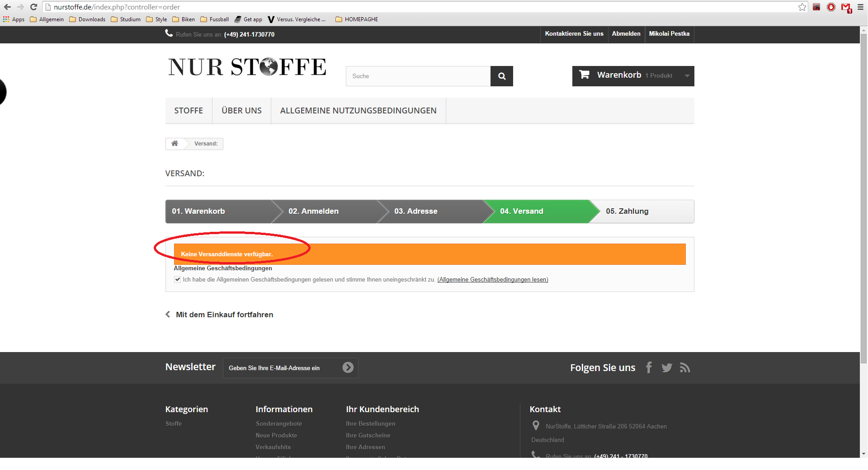Open the Biken bookmarks folder

[x=184, y=19]
